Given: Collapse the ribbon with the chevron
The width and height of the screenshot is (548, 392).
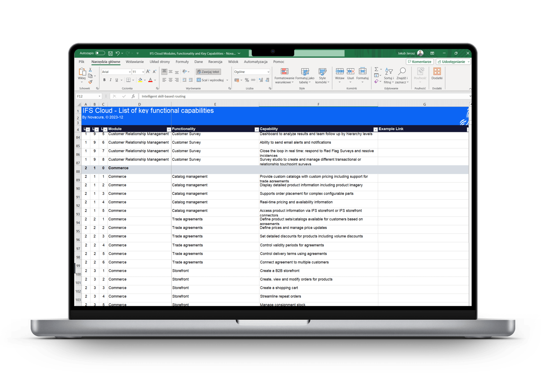Looking at the screenshot, I should click(x=470, y=88).
